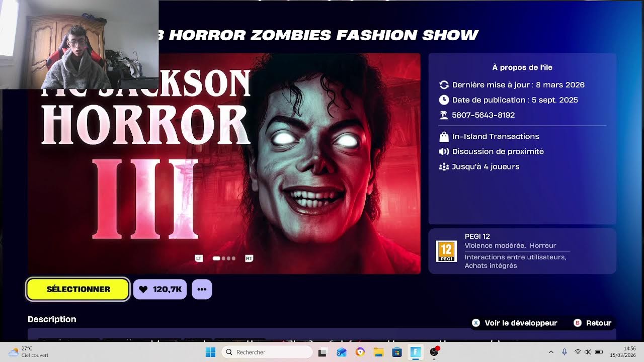This screenshot has height=362, width=644.
Task: Click the battery tray icon
Action: coord(599,352)
